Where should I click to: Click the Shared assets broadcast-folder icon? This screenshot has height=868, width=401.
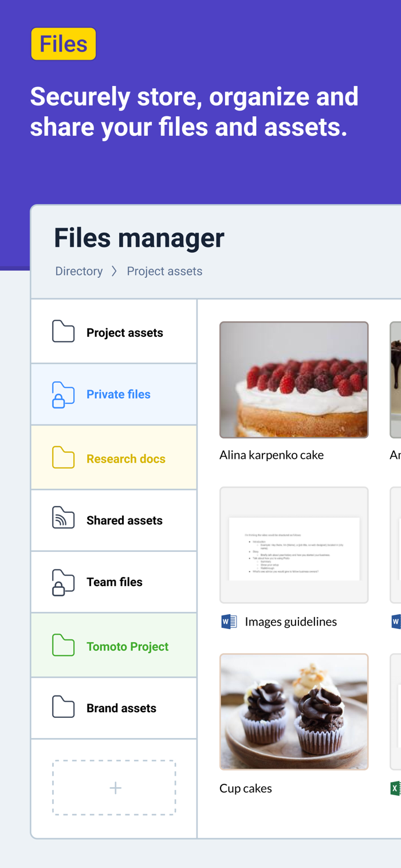point(63,517)
